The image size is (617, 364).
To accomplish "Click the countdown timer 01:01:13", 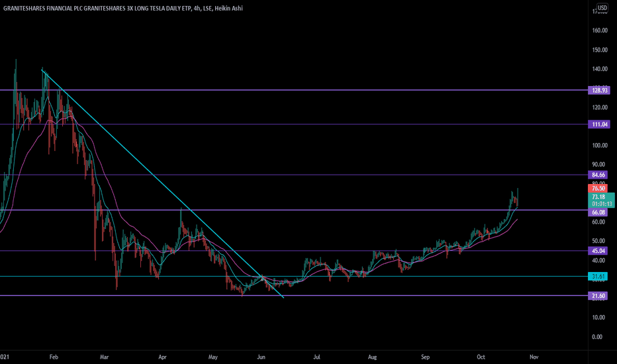I will [x=602, y=204].
